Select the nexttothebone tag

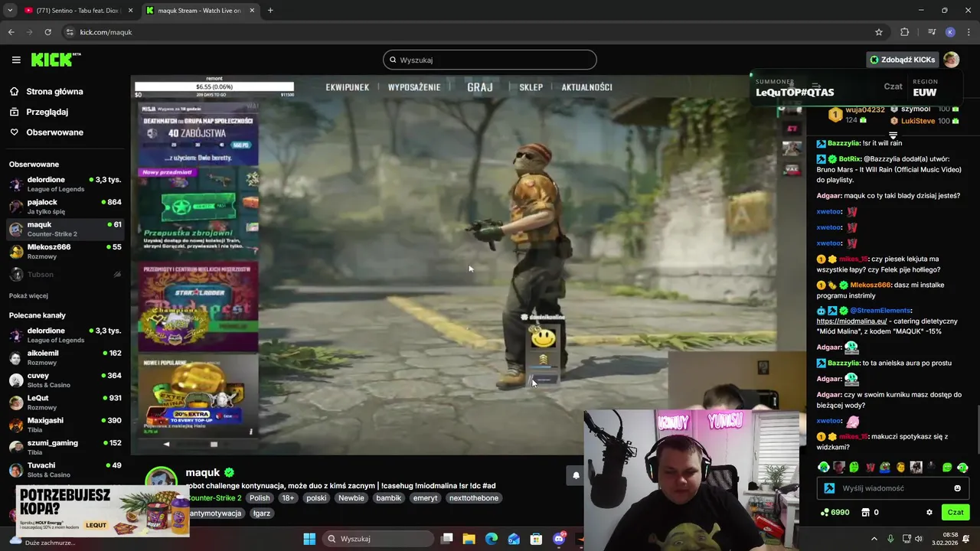click(474, 498)
